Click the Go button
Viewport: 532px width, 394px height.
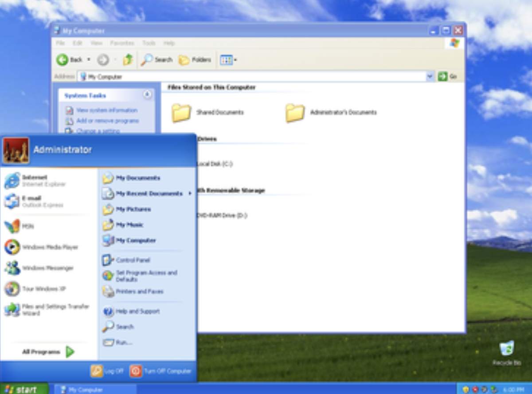(447, 77)
